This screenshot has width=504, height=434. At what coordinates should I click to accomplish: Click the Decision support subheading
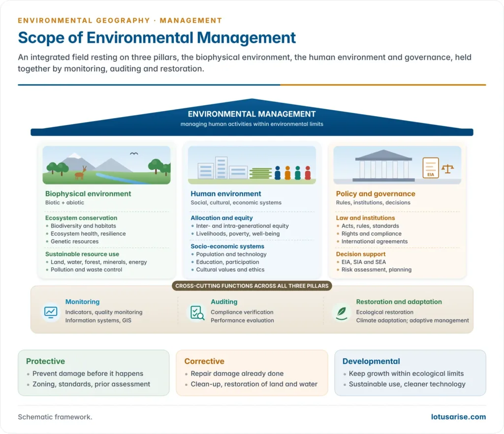coord(361,254)
